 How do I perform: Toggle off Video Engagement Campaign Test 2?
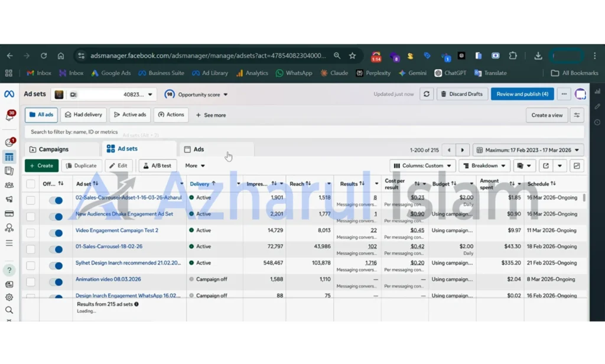click(x=56, y=233)
